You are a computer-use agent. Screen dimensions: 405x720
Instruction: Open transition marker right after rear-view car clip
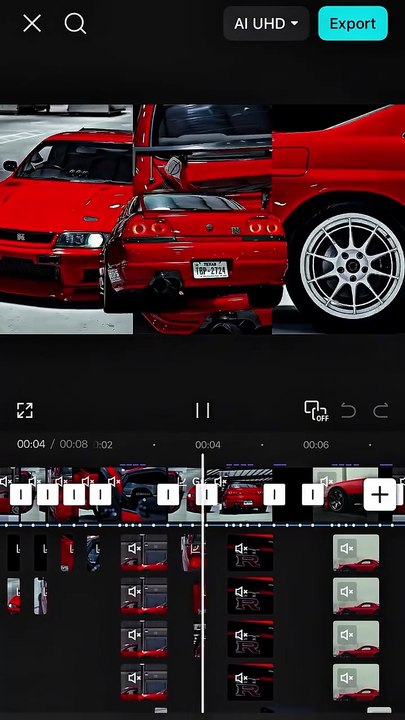pos(274,495)
